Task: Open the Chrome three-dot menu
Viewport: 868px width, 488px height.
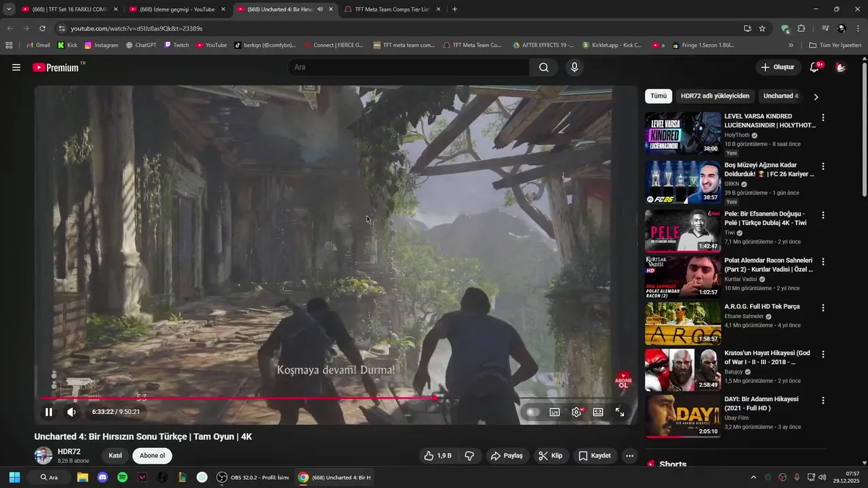Action: (x=858, y=28)
